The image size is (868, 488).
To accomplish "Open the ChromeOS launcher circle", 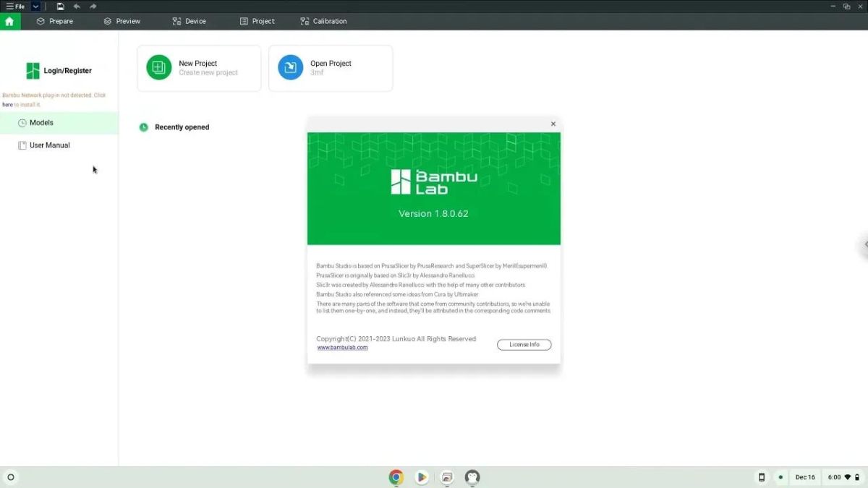I will pos(10,477).
